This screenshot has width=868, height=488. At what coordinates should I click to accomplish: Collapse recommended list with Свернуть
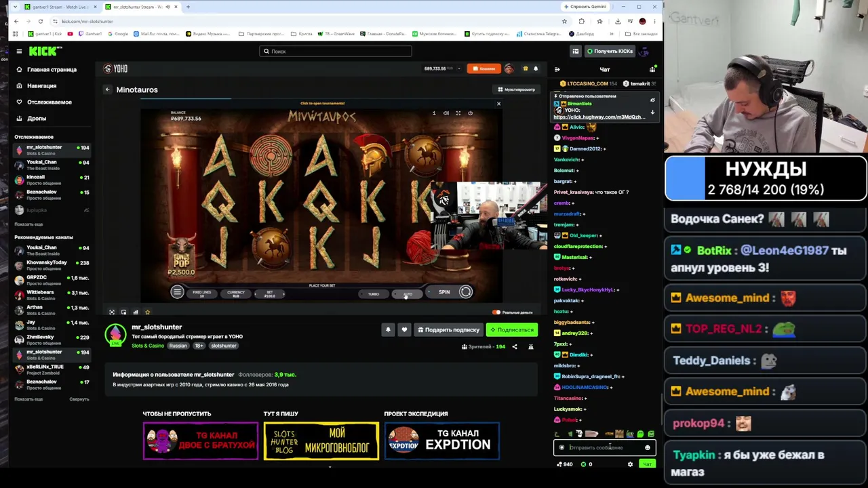(79, 399)
